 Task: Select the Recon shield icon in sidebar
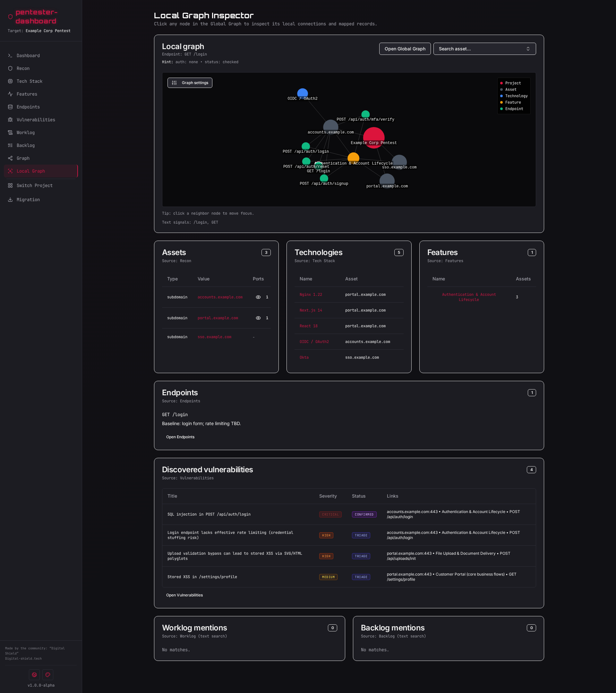pyautogui.click(x=10, y=68)
